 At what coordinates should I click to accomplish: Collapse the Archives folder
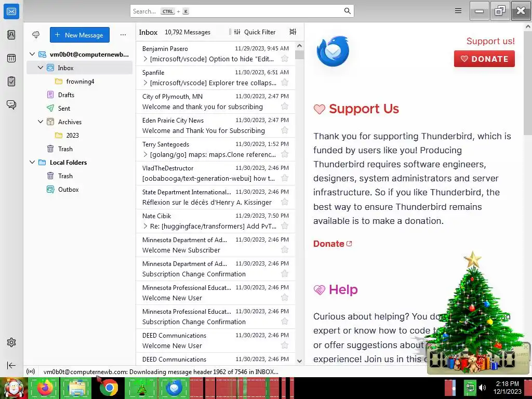[41, 122]
